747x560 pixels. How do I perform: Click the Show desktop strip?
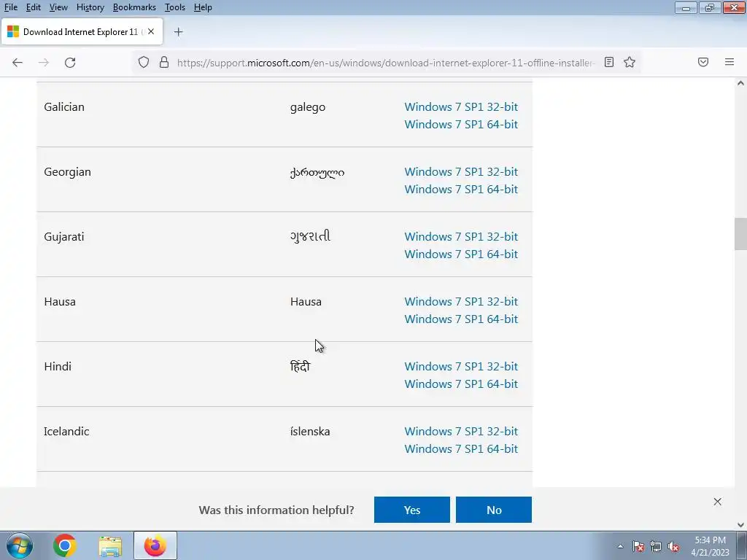(742, 545)
